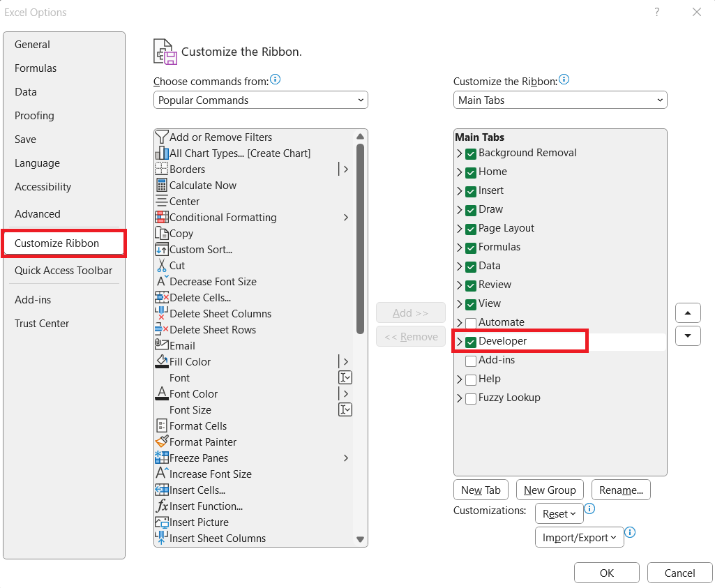Click the Font Color letter icon
715x588 pixels.
click(x=161, y=393)
